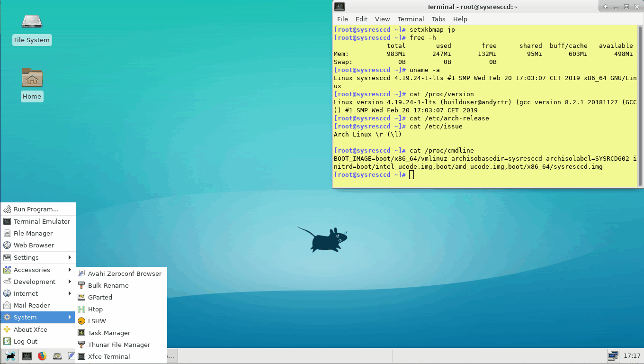Launch Firefox from the panel
Viewport: 644px width, 364px height.
pyautogui.click(x=42, y=355)
